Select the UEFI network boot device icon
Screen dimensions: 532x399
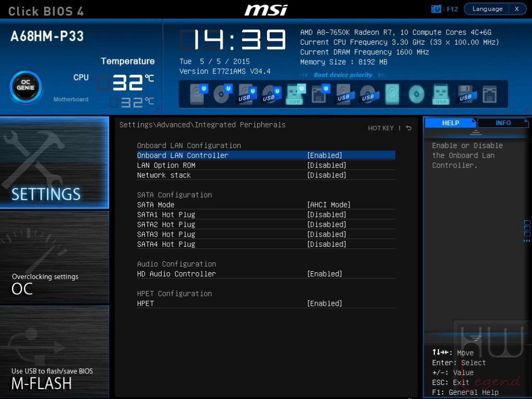321,94
